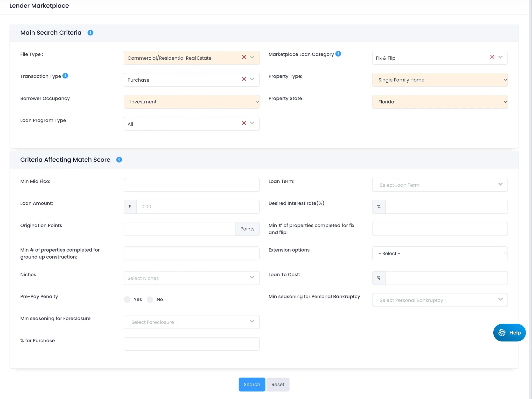The height and width of the screenshot is (399, 532).
Task: Click the Search button
Action: coord(252,384)
